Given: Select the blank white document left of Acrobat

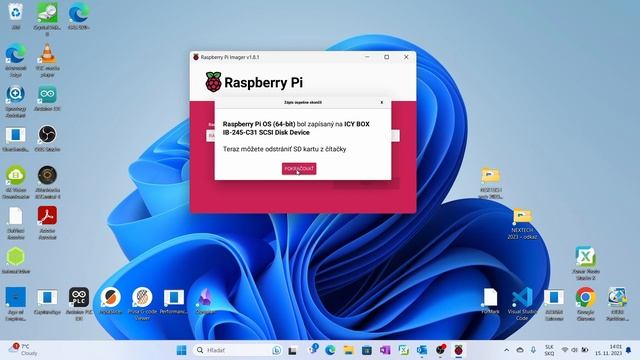Looking at the screenshot, I should tap(16, 222).
